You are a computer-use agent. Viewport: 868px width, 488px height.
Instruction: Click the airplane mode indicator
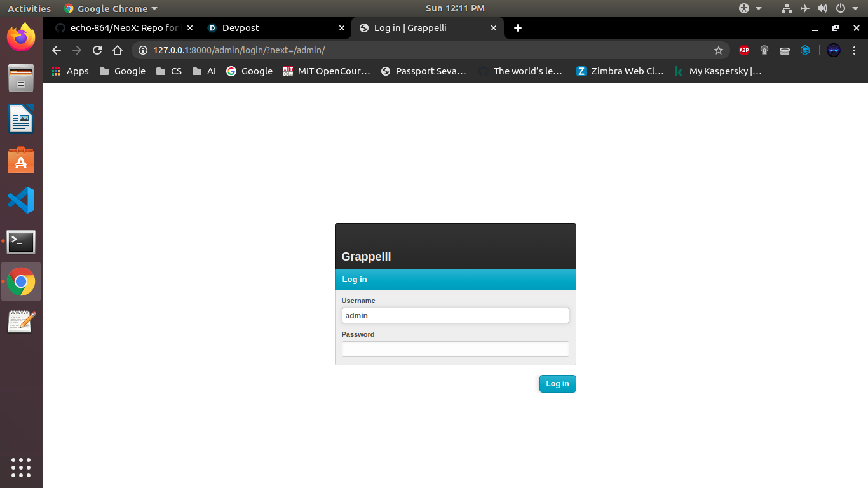(805, 8)
